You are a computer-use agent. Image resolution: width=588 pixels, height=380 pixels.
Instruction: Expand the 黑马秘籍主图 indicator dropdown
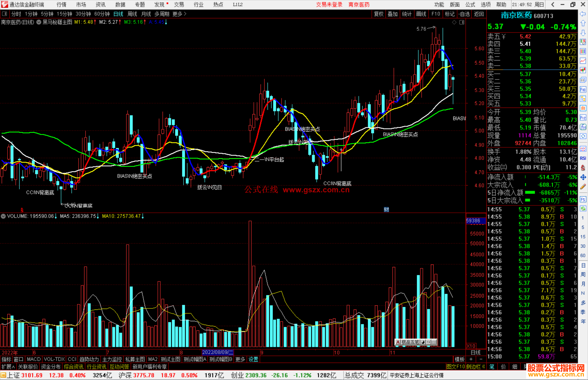click(39, 22)
